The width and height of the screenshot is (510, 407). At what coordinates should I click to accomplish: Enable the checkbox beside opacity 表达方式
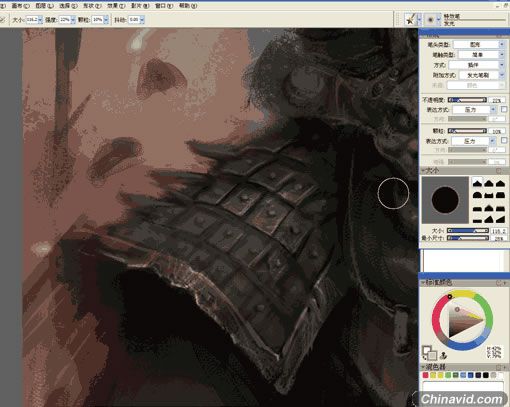point(504,109)
